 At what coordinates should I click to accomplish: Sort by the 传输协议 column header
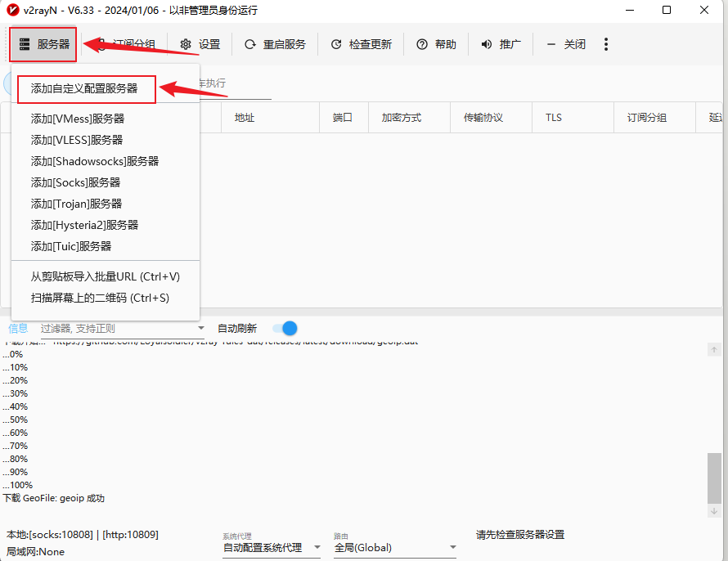click(x=491, y=118)
